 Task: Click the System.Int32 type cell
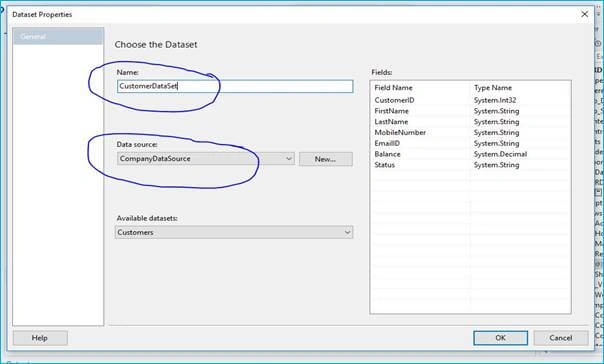495,100
